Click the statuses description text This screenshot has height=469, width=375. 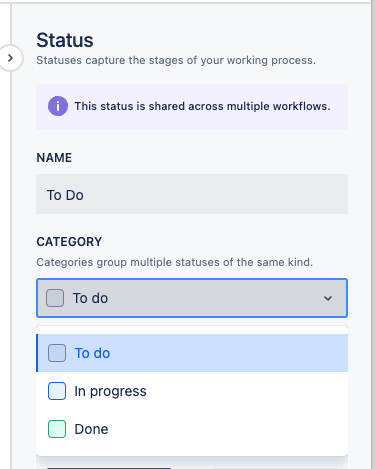[176, 60]
